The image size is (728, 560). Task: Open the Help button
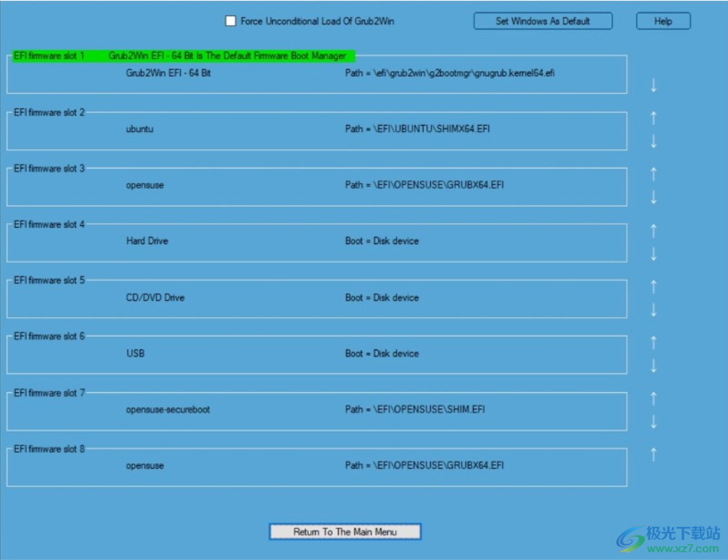663,21
